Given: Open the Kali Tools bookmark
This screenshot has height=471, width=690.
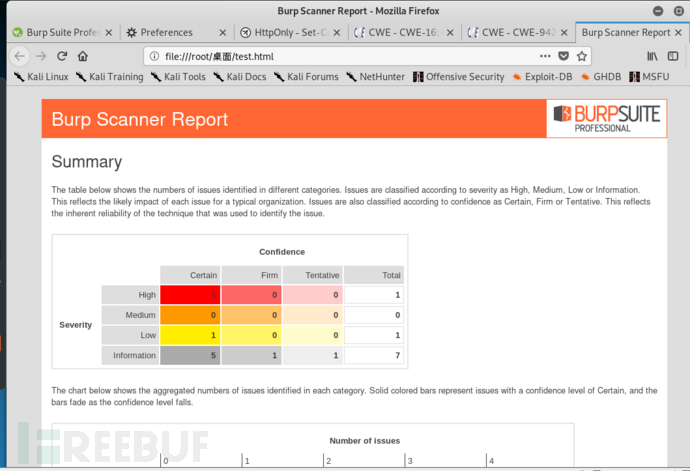Looking at the screenshot, I should 178,77.
